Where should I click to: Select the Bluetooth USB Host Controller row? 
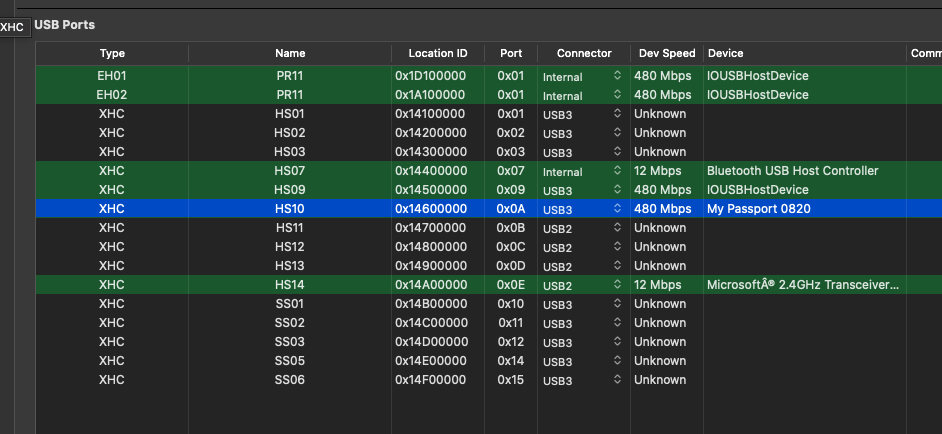tap(792, 171)
